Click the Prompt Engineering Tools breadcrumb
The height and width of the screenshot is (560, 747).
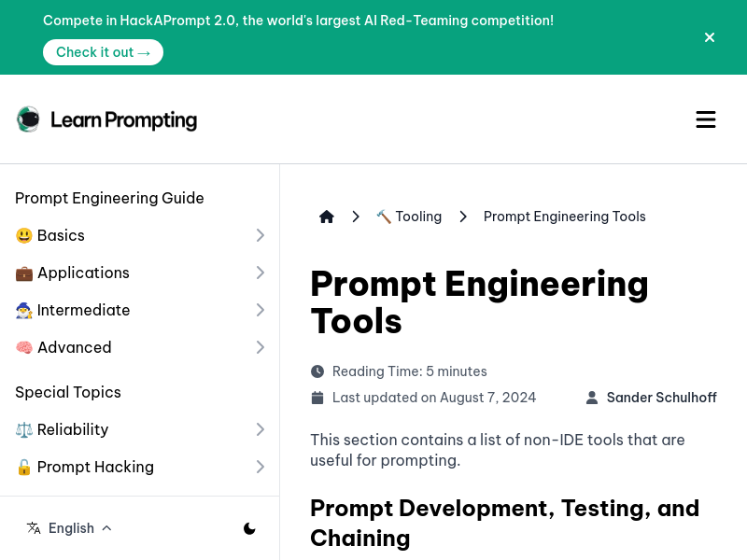point(564,217)
